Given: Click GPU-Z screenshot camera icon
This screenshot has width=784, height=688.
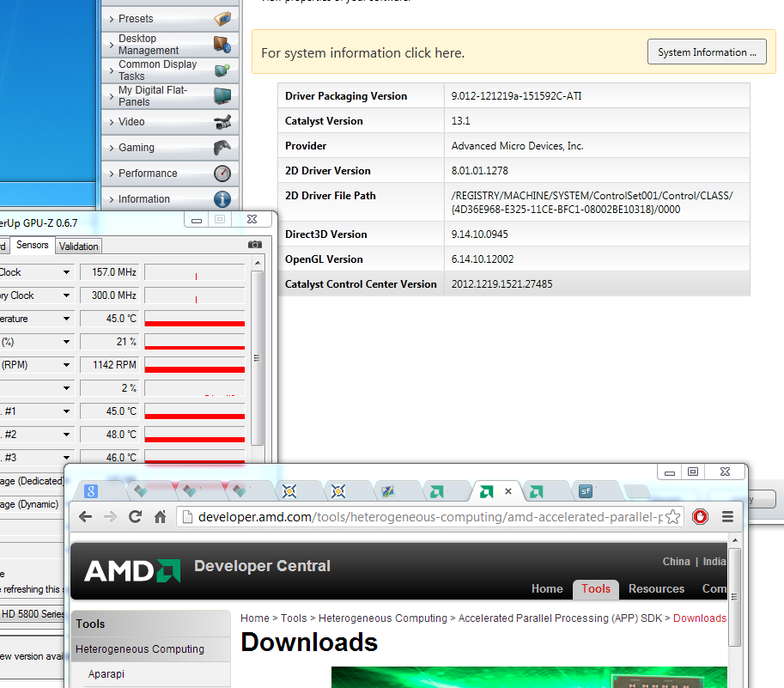Looking at the screenshot, I should pyautogui.click(x=255, y=245).
